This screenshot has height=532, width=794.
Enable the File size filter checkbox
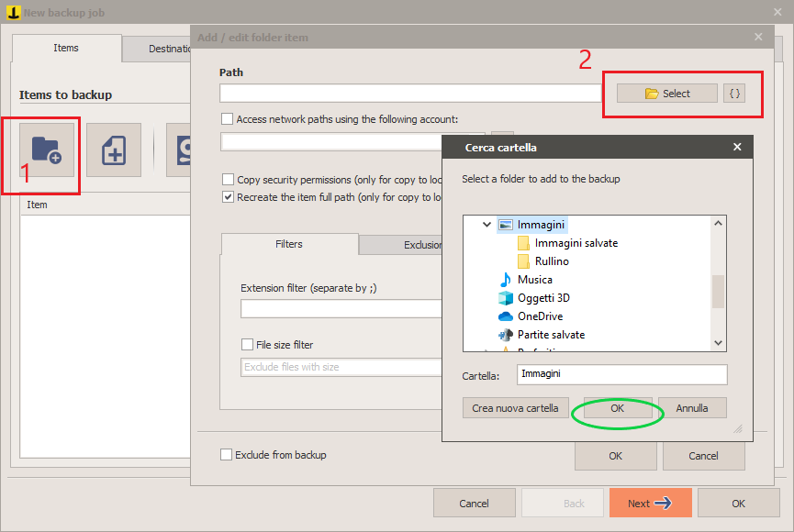tap(247, 345)
